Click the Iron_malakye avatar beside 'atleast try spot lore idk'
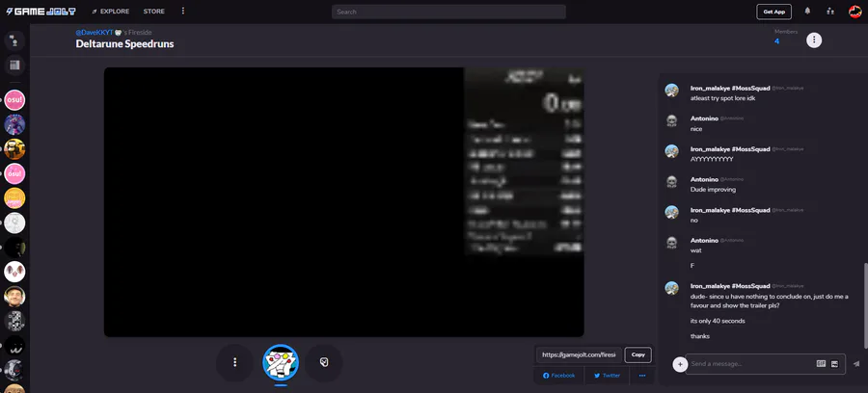868x393 pixels. (671, 91)
